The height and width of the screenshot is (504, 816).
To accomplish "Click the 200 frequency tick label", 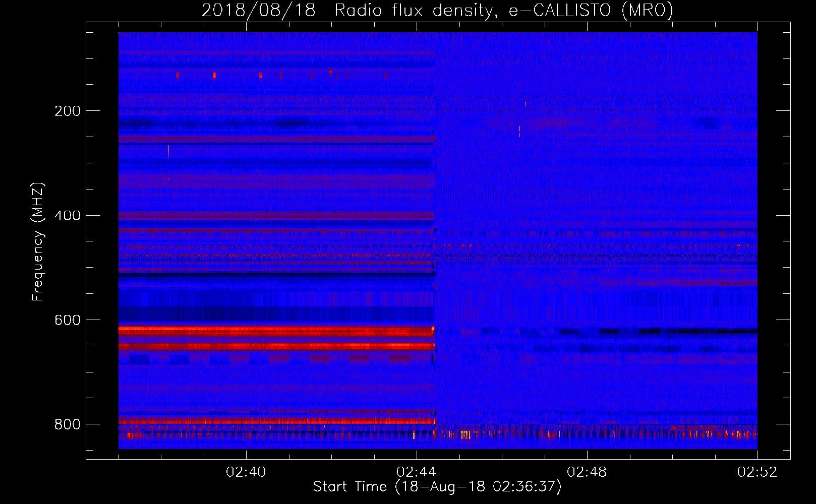I will pyautogui.click(x=68, y=111).
